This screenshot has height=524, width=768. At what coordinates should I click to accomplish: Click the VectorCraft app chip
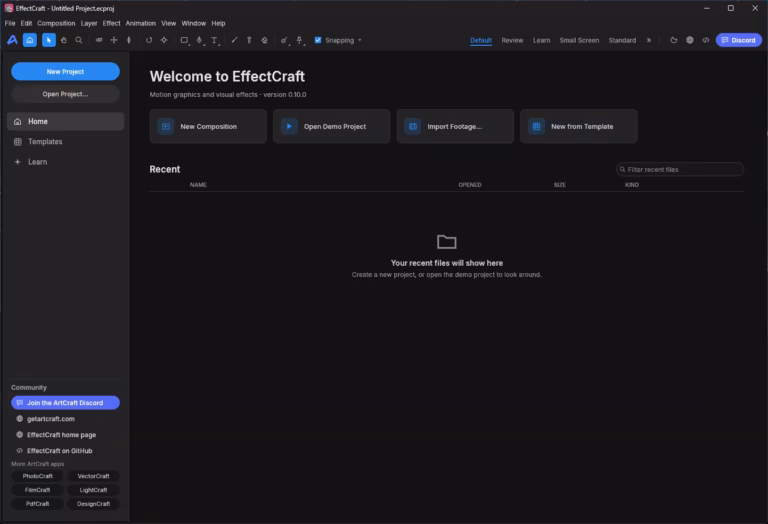pos(93,476)
